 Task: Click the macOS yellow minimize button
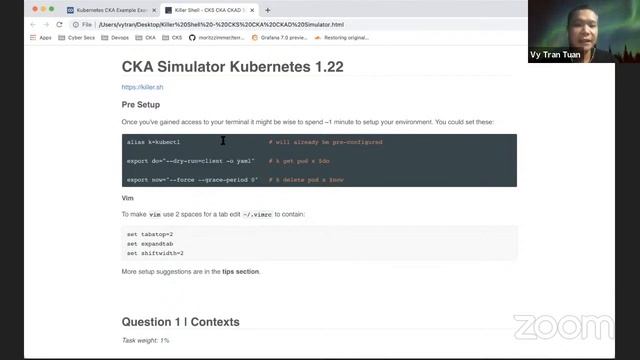click(x=43, y=9)
